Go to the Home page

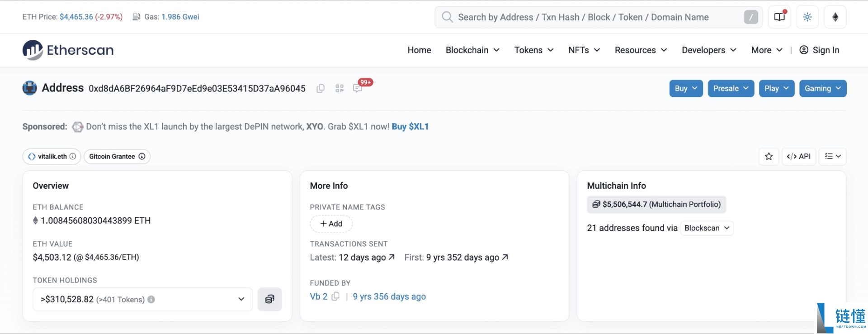click(x=419, y=50)
